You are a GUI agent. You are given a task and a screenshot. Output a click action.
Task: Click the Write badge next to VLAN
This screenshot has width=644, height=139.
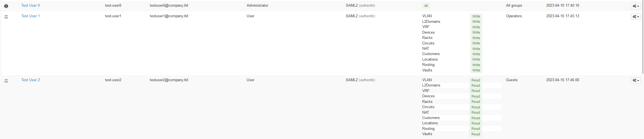coord(476,16)
